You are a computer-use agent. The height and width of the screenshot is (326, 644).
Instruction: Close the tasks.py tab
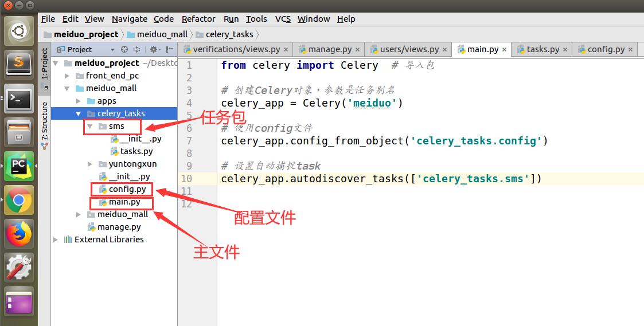[x=565, y=50]
